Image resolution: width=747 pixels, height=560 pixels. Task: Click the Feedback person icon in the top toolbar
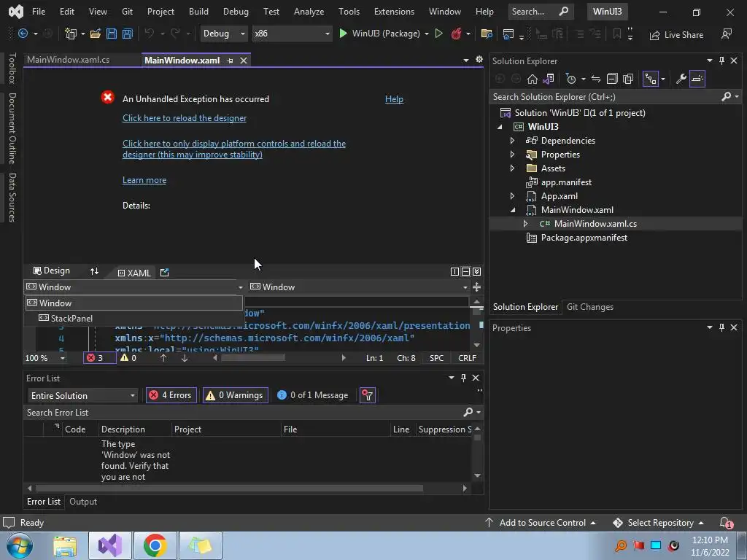click(x=727, y=34)
